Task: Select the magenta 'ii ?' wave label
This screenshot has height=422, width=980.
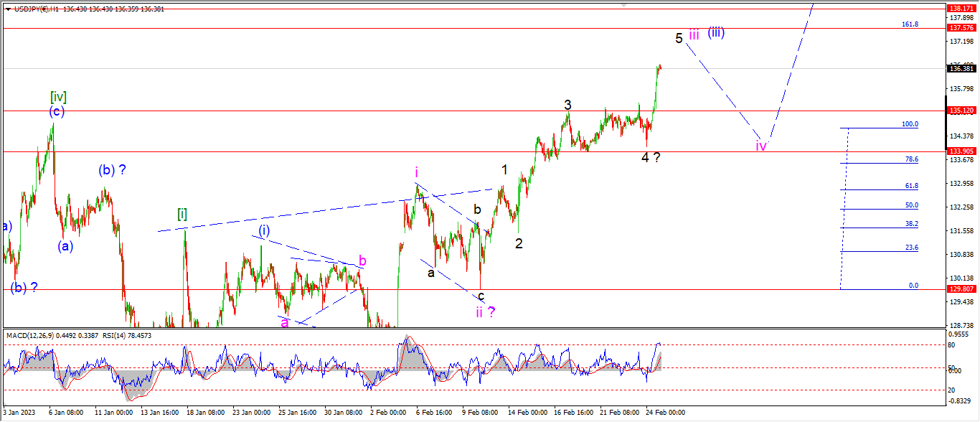Action: coord(486,311)
